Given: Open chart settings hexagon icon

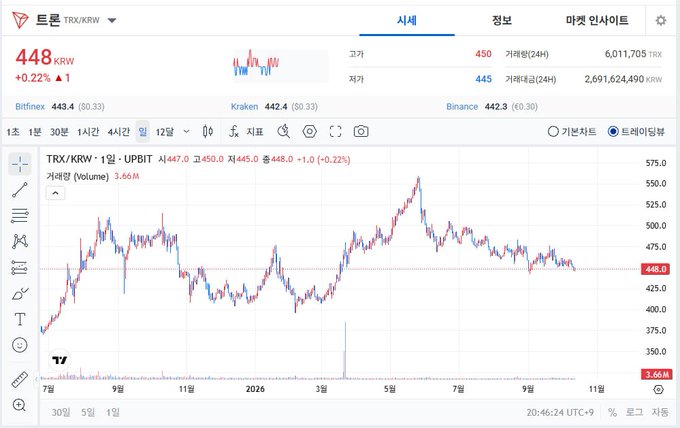Looking at the screenshot, I should [x=309, y=131].
